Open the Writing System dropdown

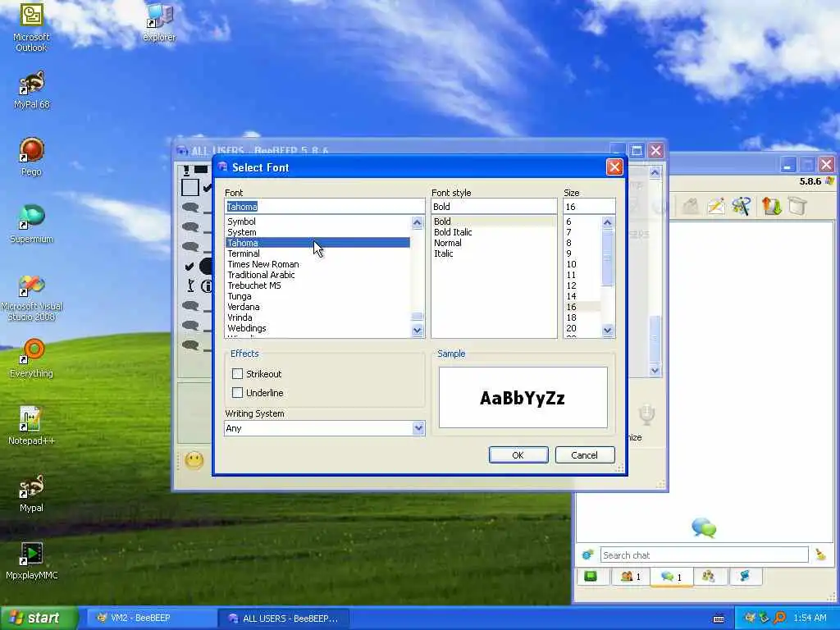[418, 428]
